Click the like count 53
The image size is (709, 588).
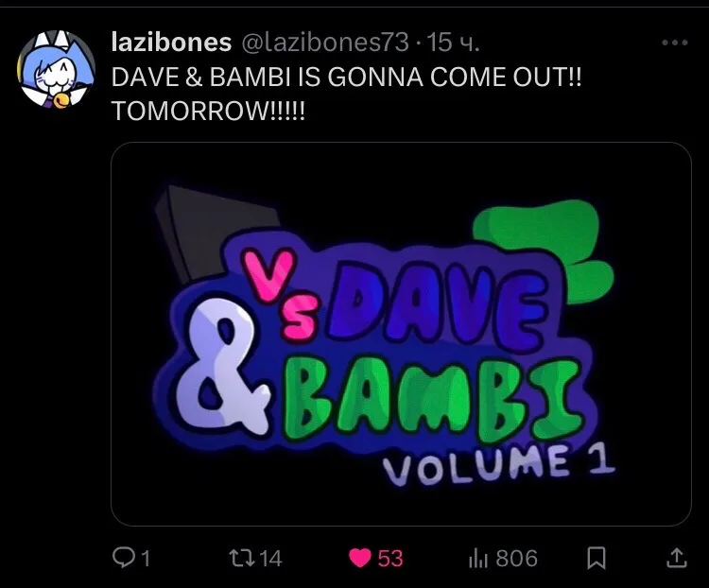click(x=390, y=559)
